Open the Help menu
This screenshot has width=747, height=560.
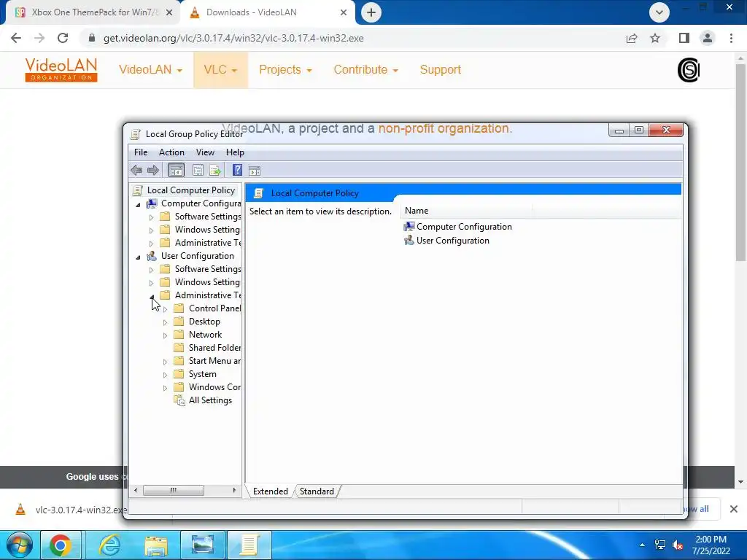click(235, 152)
